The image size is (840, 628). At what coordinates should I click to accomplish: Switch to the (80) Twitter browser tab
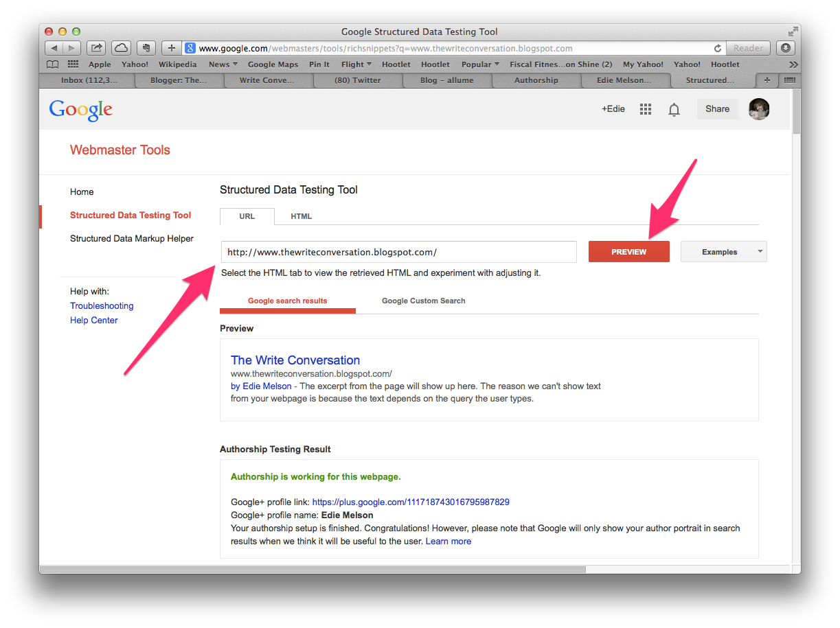357,80
